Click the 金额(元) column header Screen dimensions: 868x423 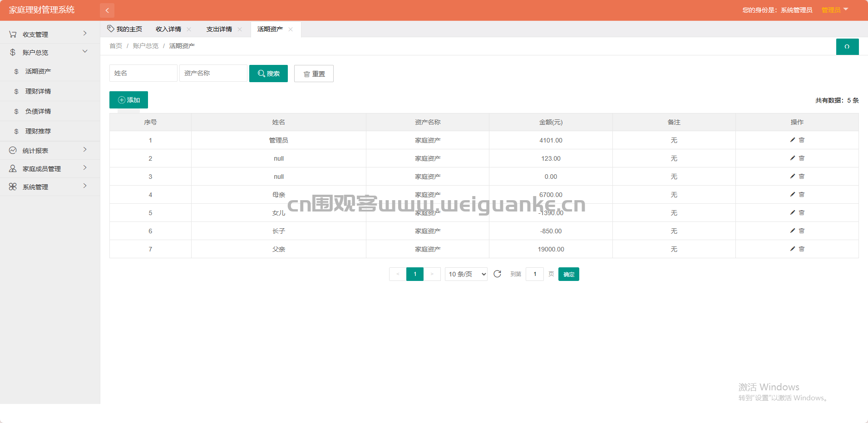551,122
